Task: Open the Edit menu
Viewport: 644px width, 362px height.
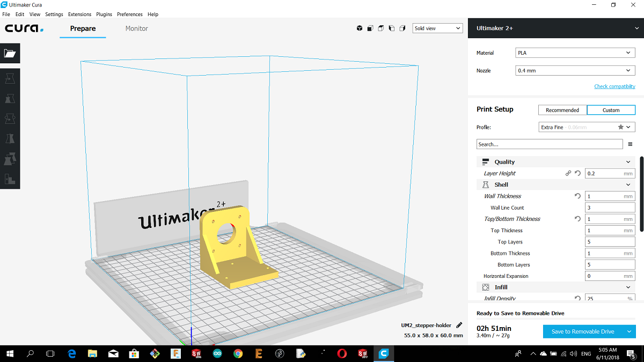Action: pyautogui.click(x=20, y=14)
